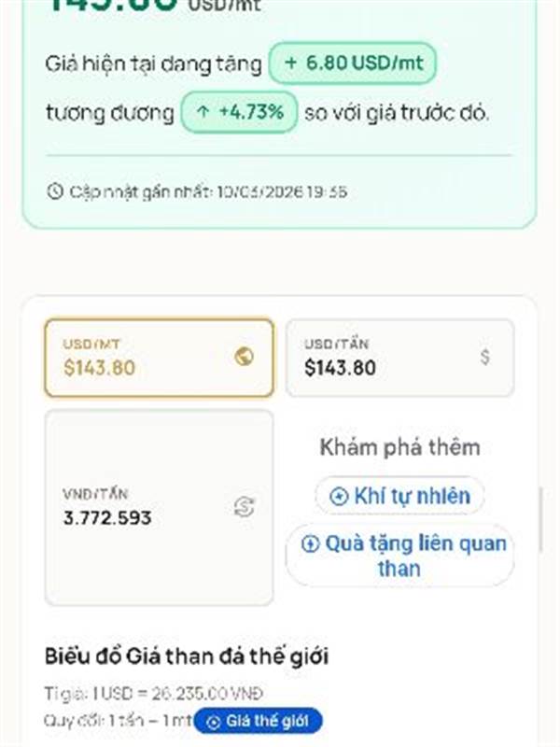This screenshot has width=560, height=747.
Task: Select the USD/MT $143.80 price unit card
Action: click(x=159, y=358)
